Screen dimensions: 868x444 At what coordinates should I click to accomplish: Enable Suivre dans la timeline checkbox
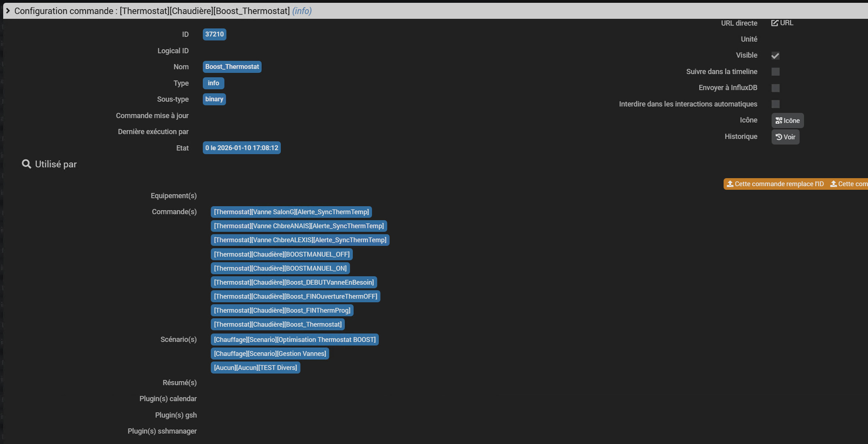(775, 72)
